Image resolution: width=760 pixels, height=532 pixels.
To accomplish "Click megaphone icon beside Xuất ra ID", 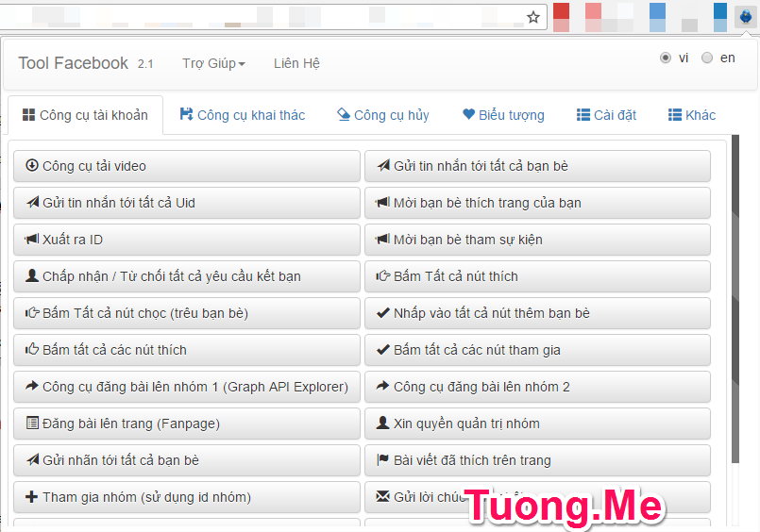I will click(x=32, y=240).
